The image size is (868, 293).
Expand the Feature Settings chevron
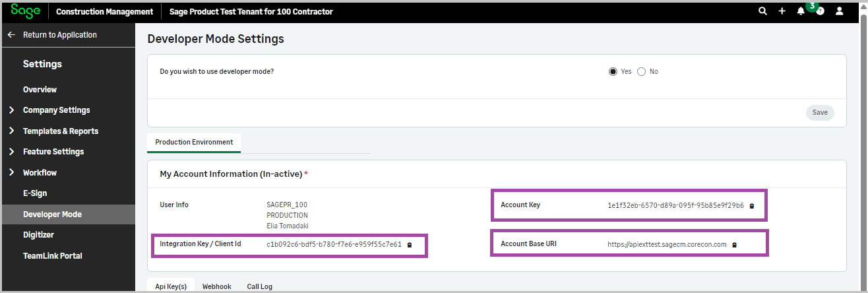(x=11, y=152)
